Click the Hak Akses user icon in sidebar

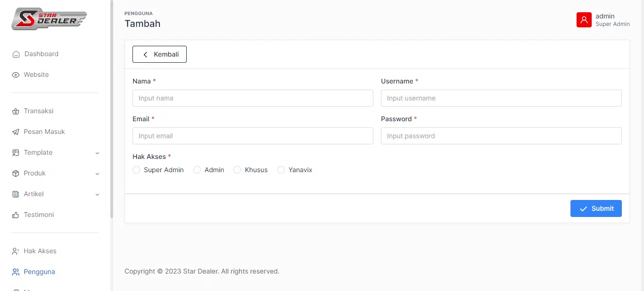16,251
